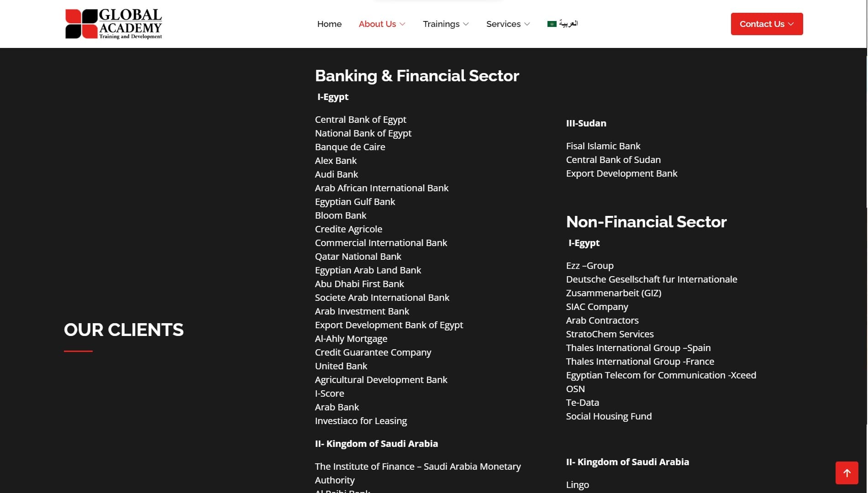The image size is (868, 493).
Task: Click the Saudi flag icon
Action: point(552,24)
